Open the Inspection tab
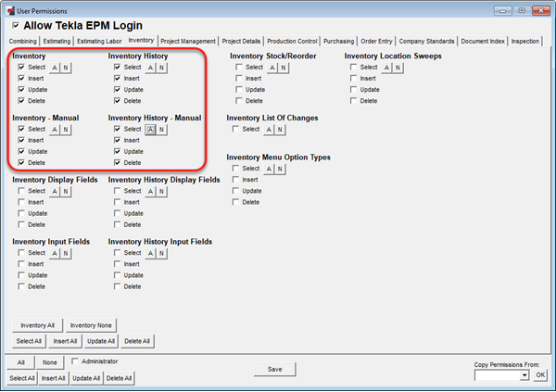Viewport: 556px width, 392px height. coord(525,41)
